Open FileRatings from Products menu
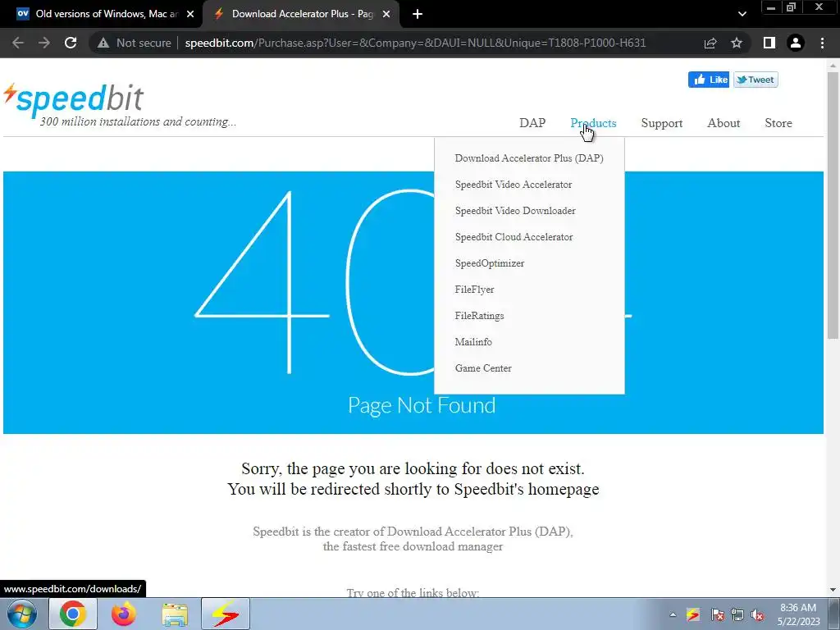This screenshot has height=630, width=840. point(479,316)
